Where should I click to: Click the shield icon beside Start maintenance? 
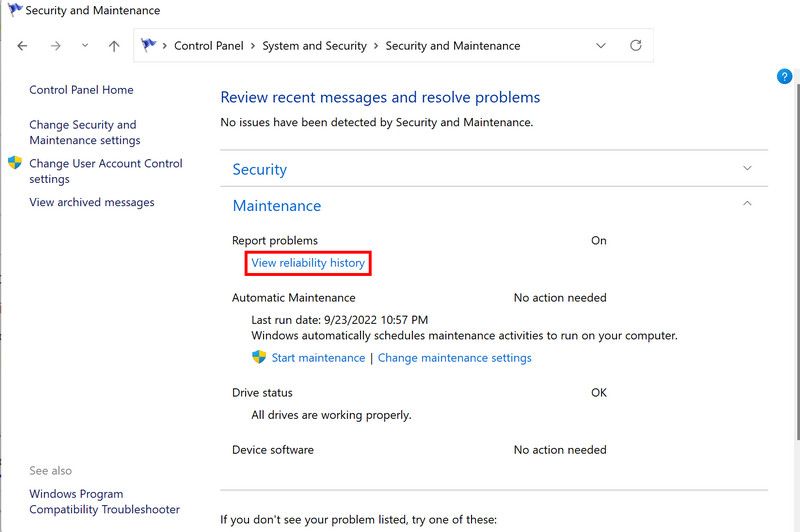[259, 357]
